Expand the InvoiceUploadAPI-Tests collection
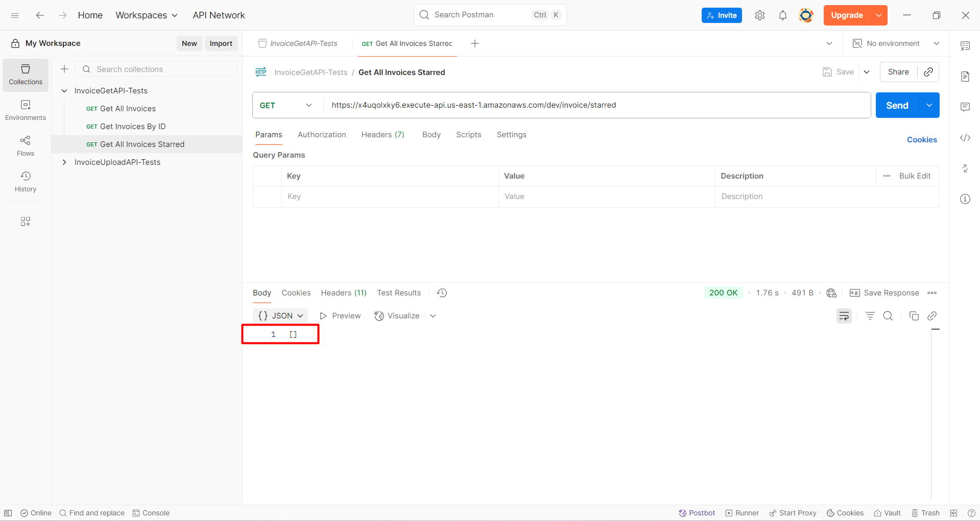The height and width of the screenshot is (521, 980). [64, 162]
